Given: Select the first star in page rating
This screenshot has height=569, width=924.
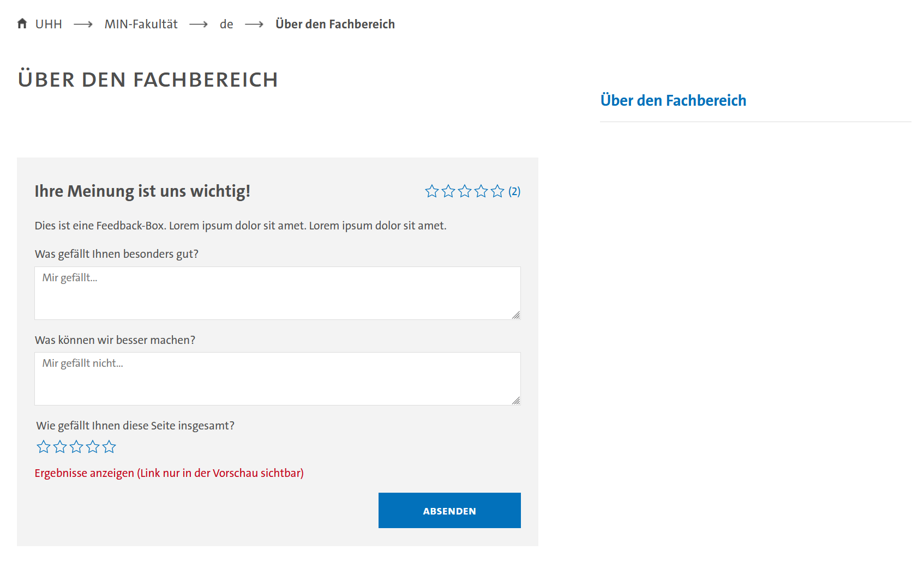Looking at the screenshot, I should point(44,447).
